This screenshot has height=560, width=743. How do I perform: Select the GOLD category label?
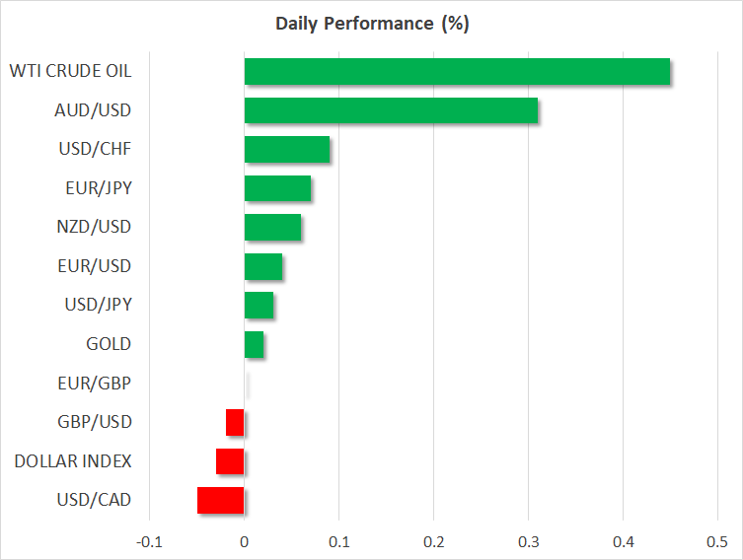109,344
